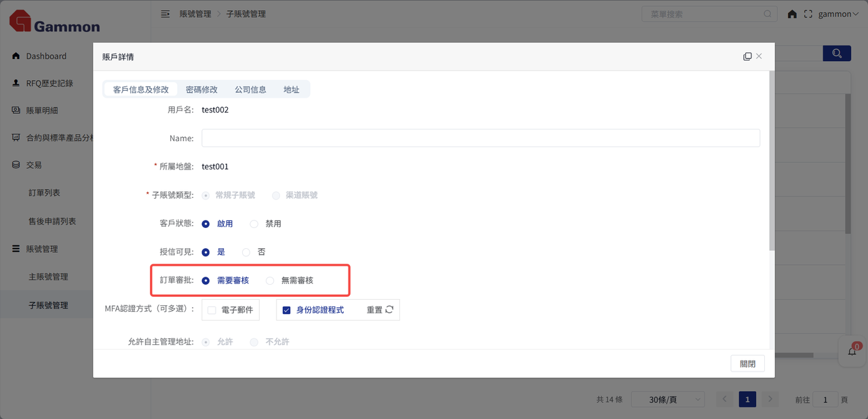The height and width of the screenshot is (419, 868).
Task: Click the 重置 refresh icon
Action: 389,310
